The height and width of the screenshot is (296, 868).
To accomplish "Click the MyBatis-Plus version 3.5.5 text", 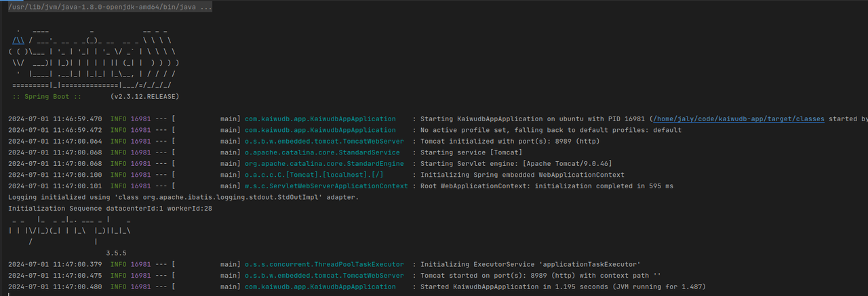I will pos(117,253).
